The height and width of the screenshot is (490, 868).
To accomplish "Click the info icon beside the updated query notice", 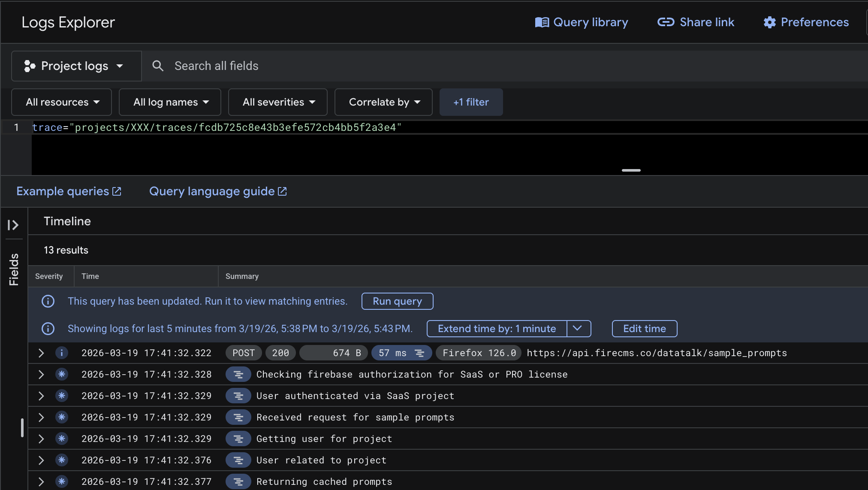I will click(48, 301).
